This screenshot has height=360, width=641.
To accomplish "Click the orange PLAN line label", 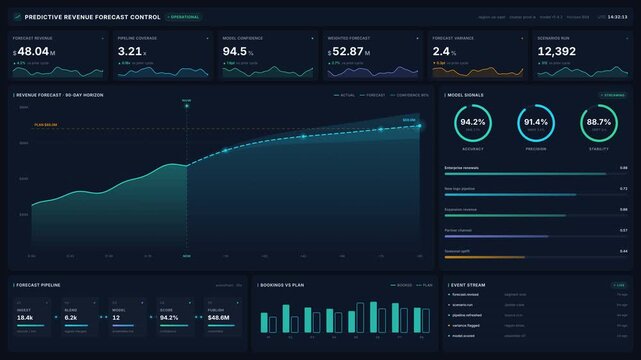I will 46,125.
